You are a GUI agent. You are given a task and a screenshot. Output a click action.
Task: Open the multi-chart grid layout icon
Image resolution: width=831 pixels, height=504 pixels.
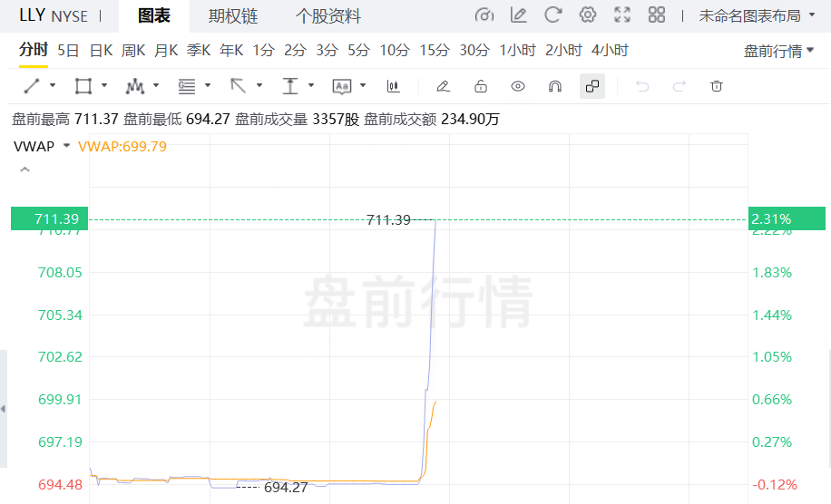657,15
